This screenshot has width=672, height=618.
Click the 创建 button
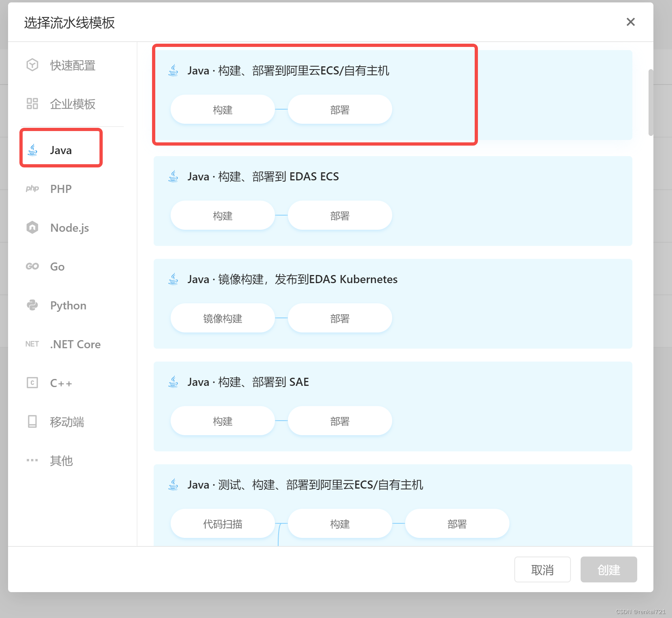[x=609, y=569]
